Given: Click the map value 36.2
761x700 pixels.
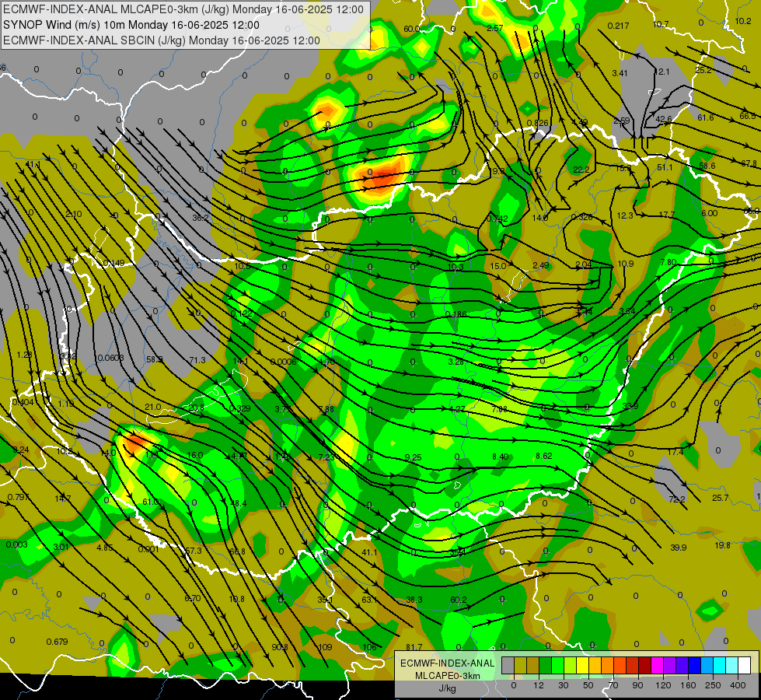Looking at the screenshot, I should (x=201, y=218).
